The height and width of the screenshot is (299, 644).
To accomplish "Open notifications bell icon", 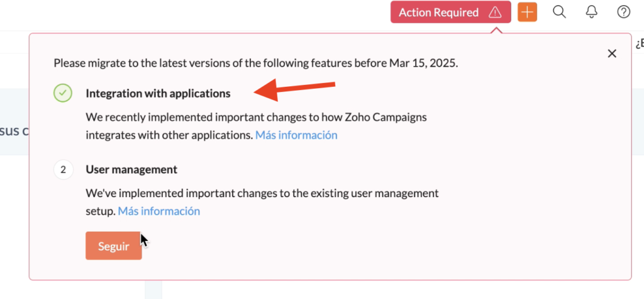I will point(591,13).
